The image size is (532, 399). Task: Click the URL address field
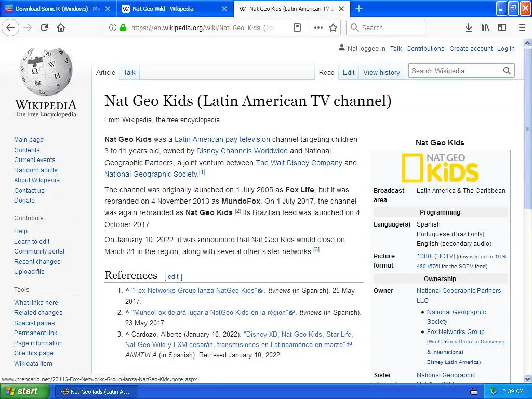[202, 28]
